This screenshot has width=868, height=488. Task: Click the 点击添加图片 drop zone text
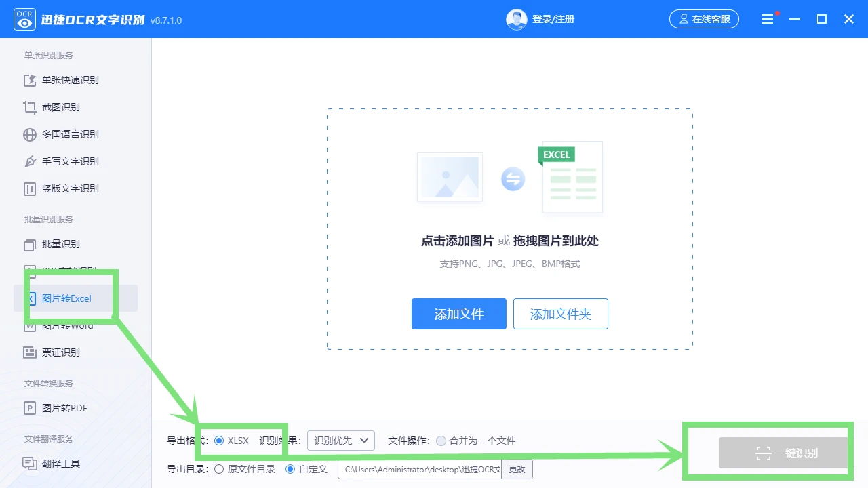457,241
